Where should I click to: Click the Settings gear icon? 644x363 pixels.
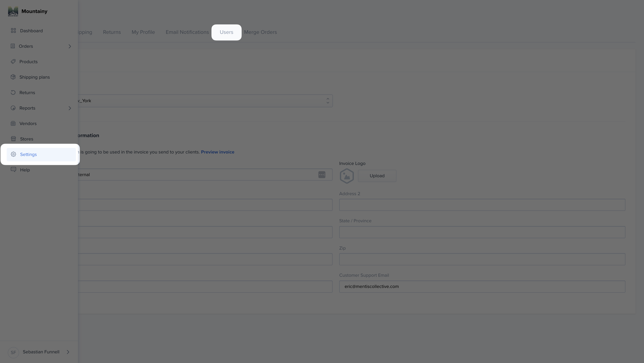[13, 154]
